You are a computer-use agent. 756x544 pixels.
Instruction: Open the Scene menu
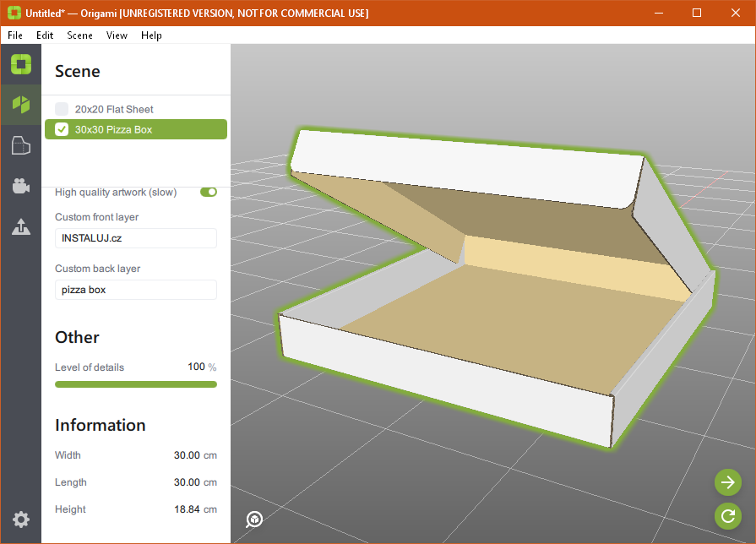79,35
